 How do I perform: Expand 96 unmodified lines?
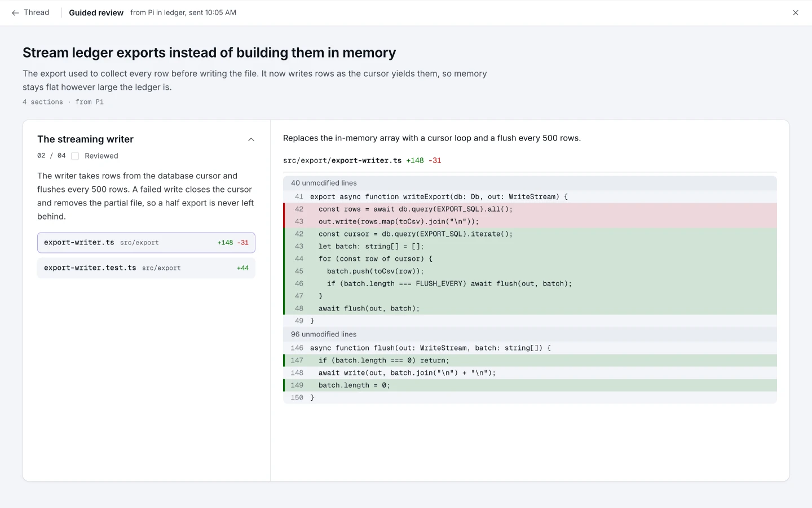tap(530, 334)
